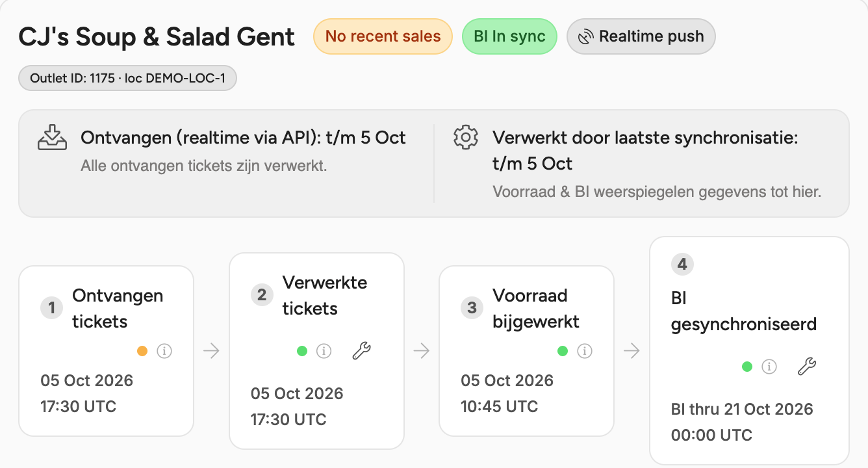Click 05 Oct 2026 date in Verwerkte tickets card
The height and width of the screenshot is (468, 868).
click(297, 393)
